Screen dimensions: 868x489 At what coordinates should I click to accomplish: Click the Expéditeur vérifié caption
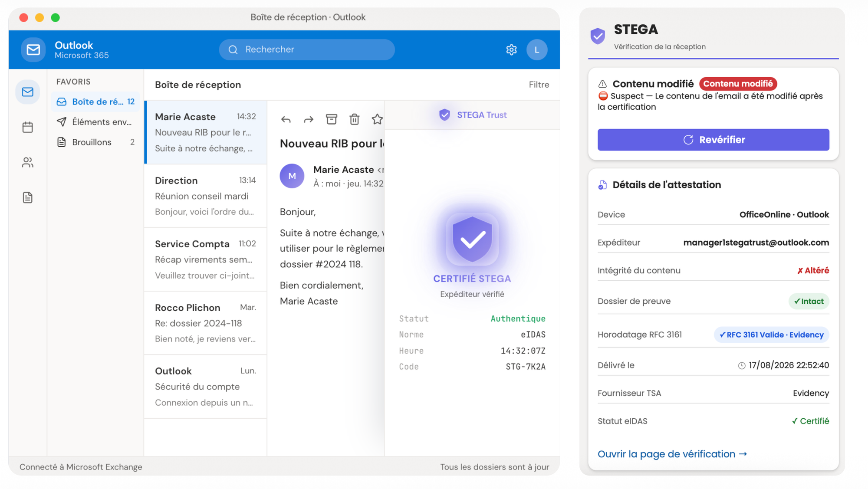tap(472, 294)
